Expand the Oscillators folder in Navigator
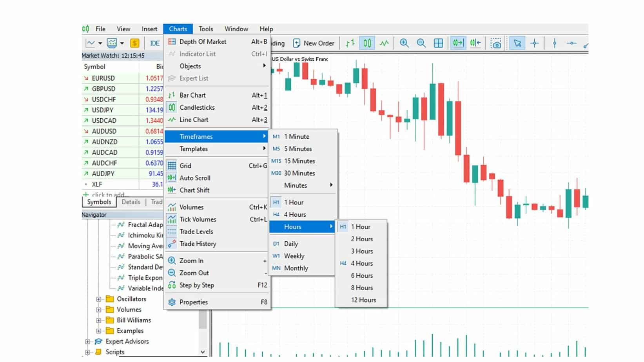Viewport: 644px width, 362px height. coord(99,299)
